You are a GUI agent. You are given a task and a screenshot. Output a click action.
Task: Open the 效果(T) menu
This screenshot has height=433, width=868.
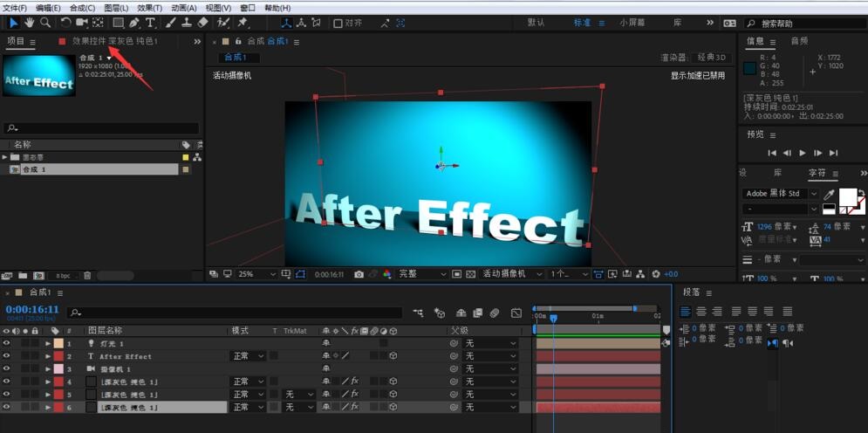click(x=149, y=9)
